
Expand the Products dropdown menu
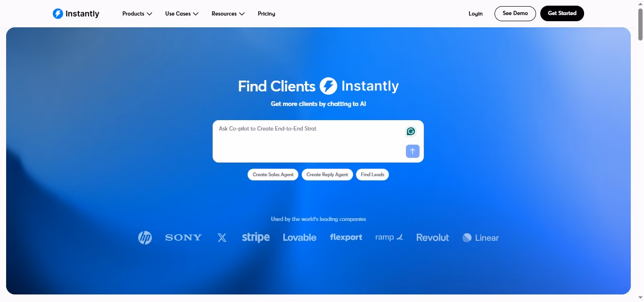[137, 14]
